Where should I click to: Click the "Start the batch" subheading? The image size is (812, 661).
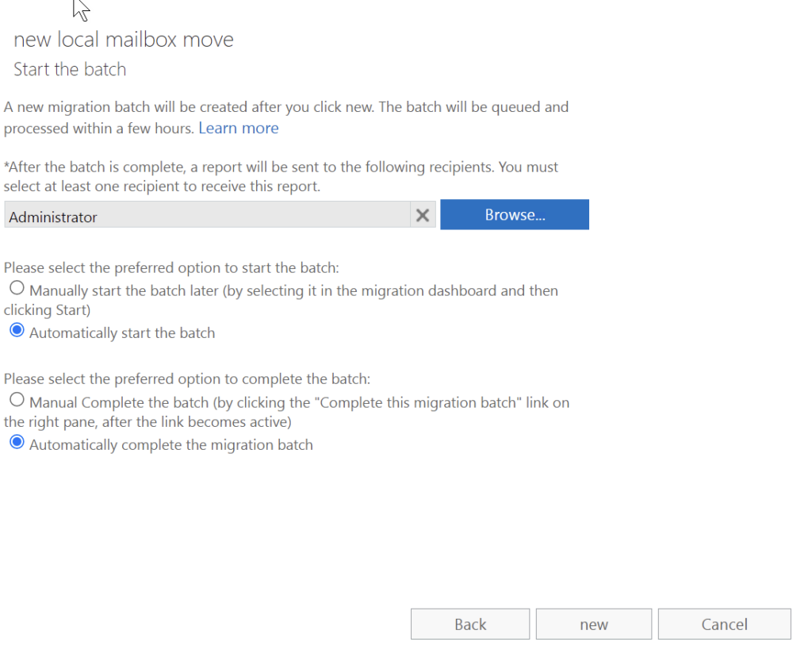point(70,70)
